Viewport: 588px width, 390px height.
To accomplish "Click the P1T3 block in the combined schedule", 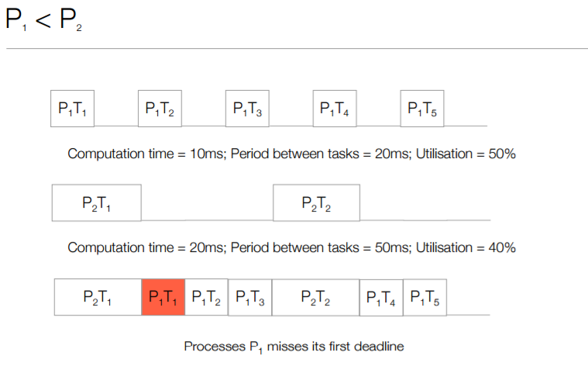I will 249,297.
